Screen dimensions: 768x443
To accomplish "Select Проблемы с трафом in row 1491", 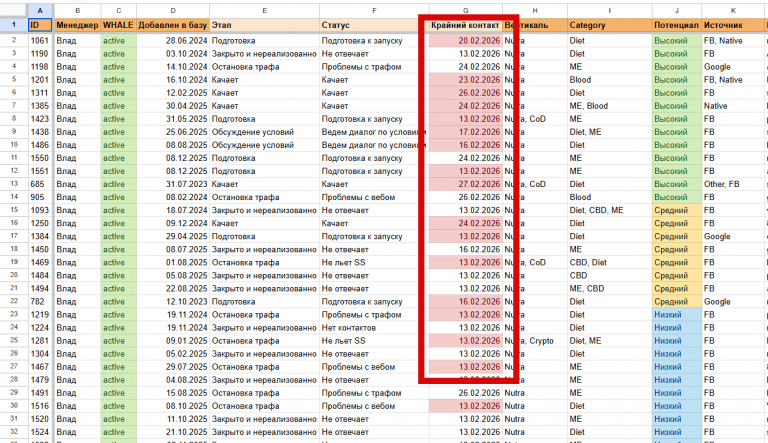I will (374, 393).
